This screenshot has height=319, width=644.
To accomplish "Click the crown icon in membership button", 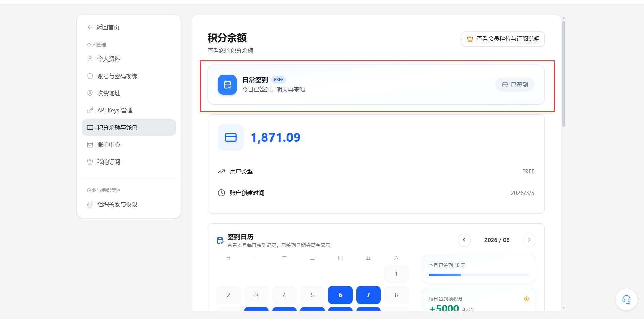I will tap(470, 39).
